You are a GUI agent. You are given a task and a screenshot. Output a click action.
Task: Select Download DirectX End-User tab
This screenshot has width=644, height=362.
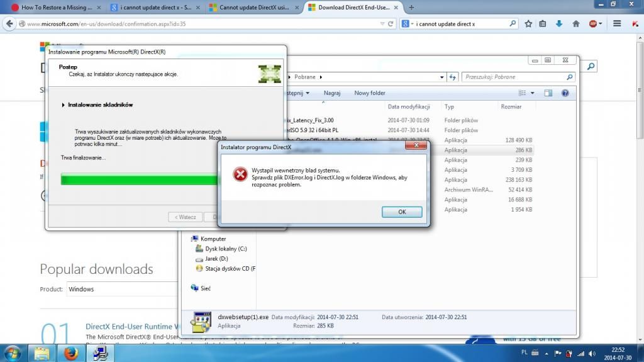coord(353,8)
